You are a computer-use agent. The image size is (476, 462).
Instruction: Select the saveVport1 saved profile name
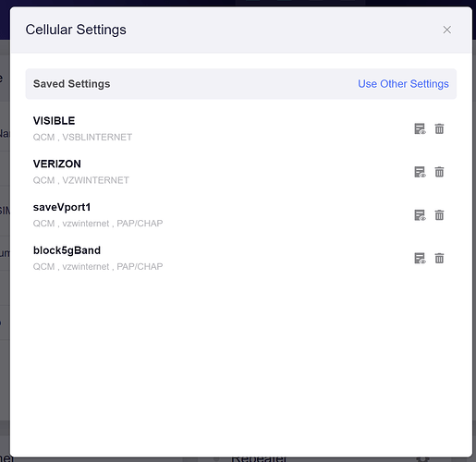tap(62, 207)
